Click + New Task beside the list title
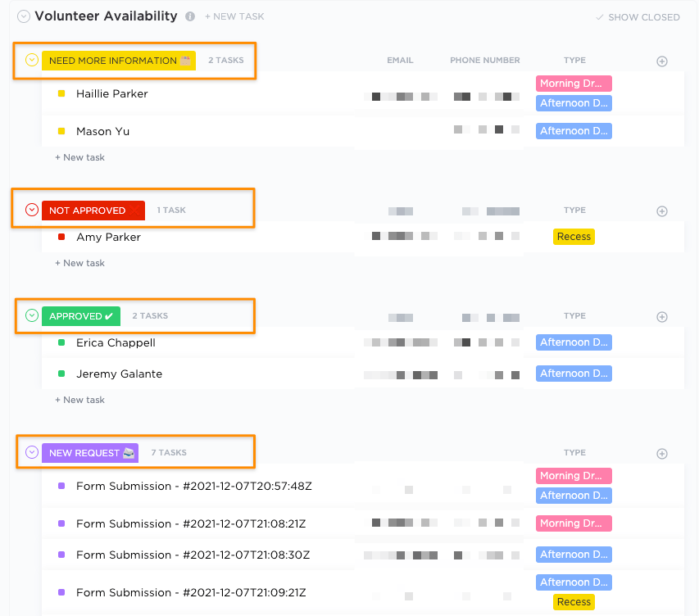The width and height of the screenshot is (699, 616). click(234, 17)
